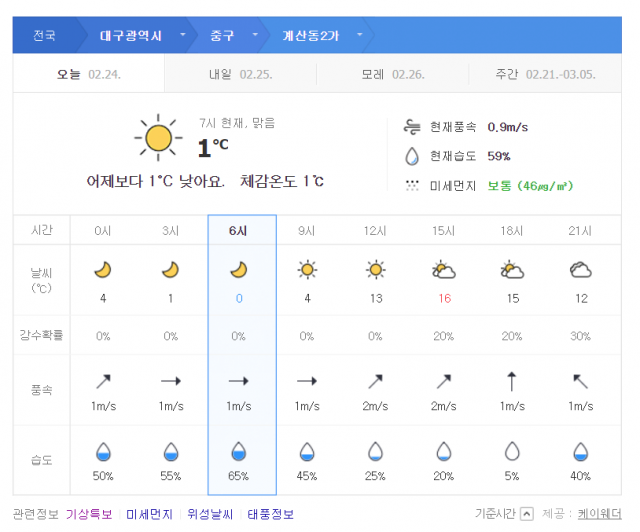Image resolution: width=640 pixels, height=532 pixels.
Task: Switch to the 오늘 02.24. tab
Action: pyautogui.click(x=89, y=74)
